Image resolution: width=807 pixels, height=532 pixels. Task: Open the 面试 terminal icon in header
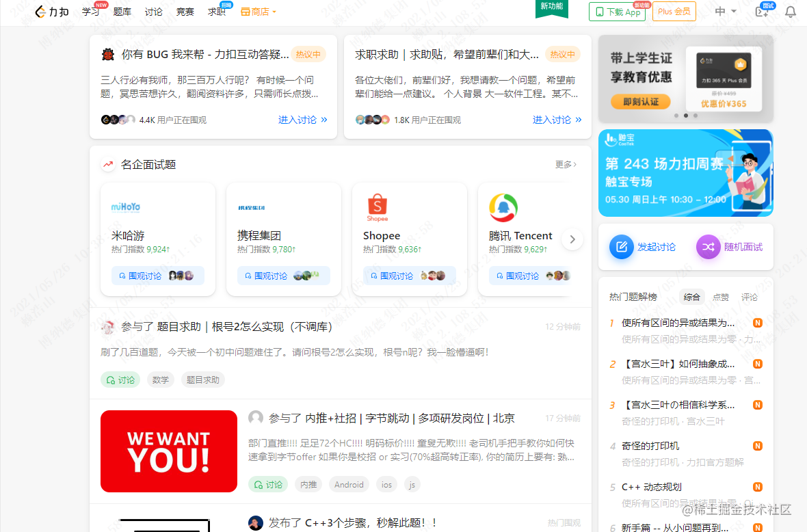coord(761,12)
